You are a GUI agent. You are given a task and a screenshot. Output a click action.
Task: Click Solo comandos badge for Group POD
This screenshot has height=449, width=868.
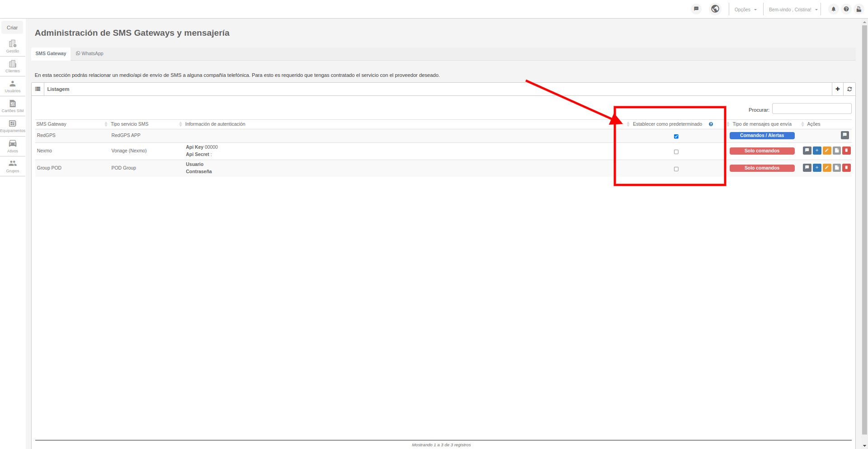(762, 168)
